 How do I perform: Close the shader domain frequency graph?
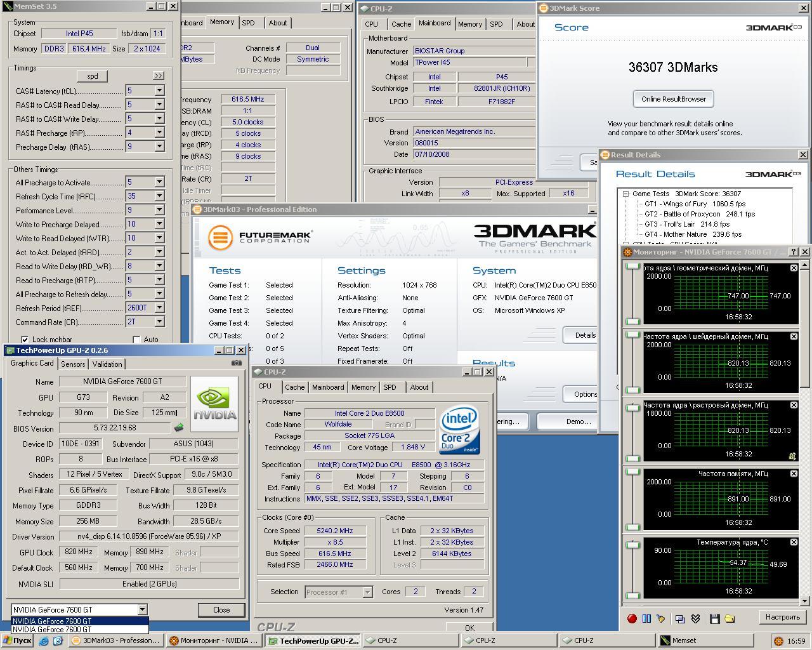pyautogui.click(x=794, y=336)
